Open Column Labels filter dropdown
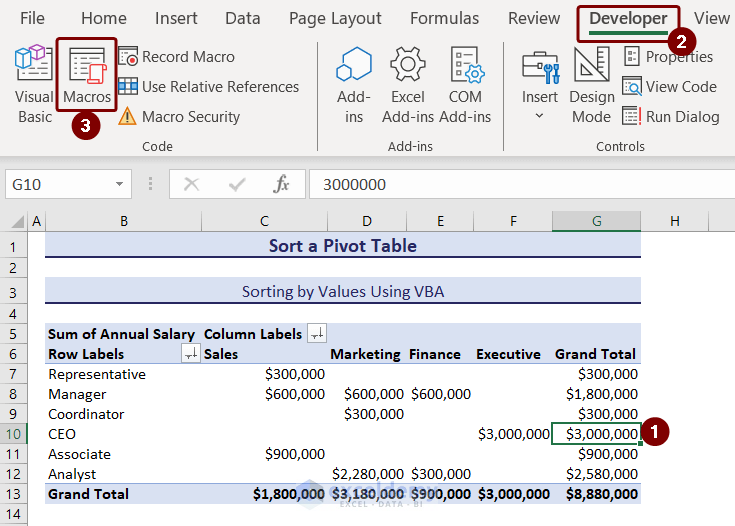 [317, 334]
